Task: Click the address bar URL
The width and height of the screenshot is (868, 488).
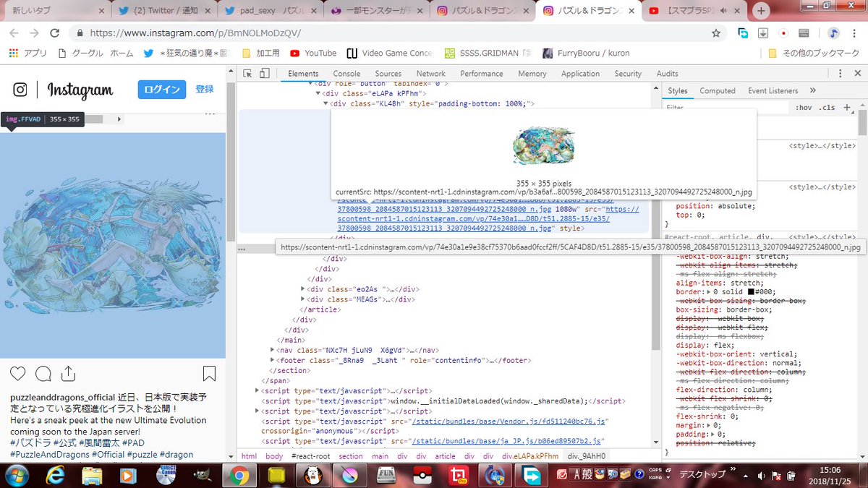Action: pyautogui.click(x=194, y=33)
